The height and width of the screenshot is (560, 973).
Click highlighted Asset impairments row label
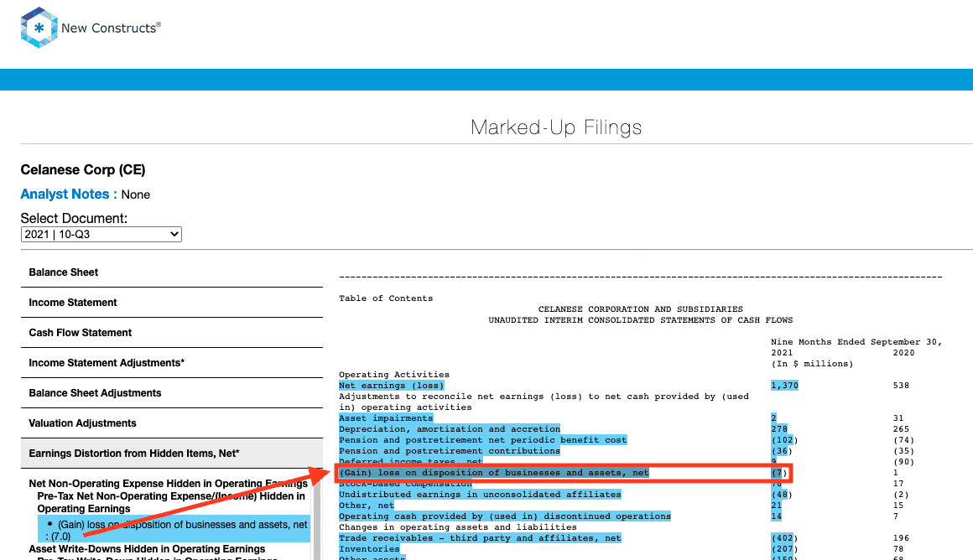coord(386,418)
